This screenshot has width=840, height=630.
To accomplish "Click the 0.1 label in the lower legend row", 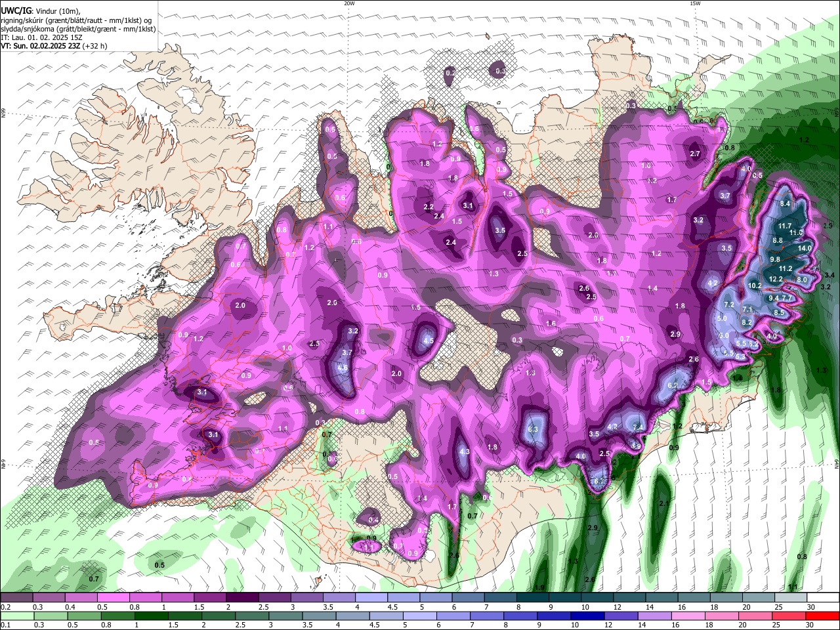I will [x=5, y=625].
